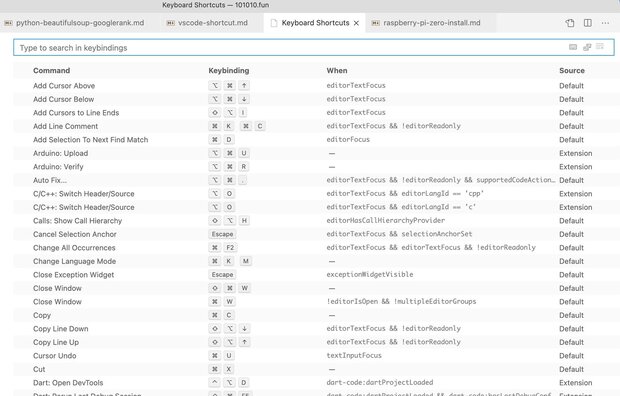Click the Escape keybinding for Cancel Selection Anchor

tap(222, 234)
